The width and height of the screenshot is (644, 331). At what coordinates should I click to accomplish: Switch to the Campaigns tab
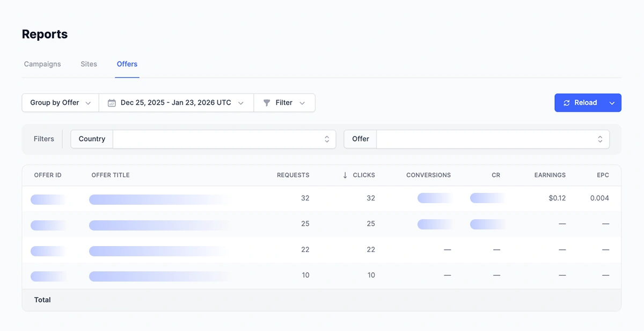[42, 64]
